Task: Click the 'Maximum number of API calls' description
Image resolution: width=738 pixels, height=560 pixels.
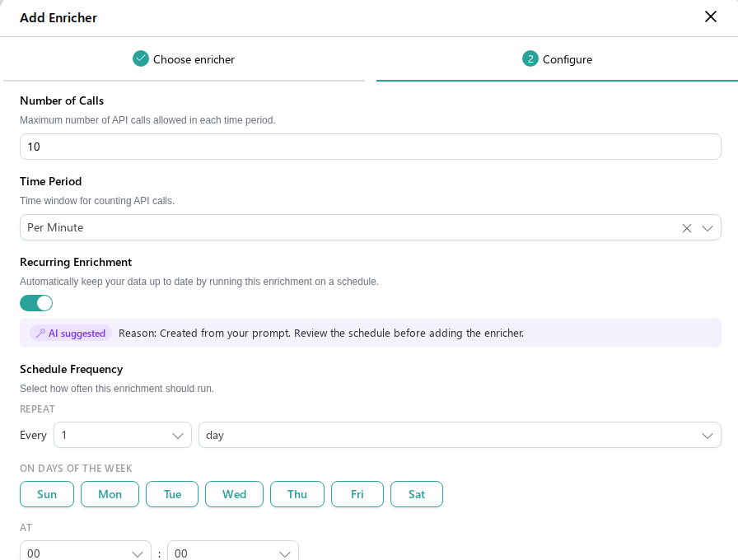Action: point(147,120)
